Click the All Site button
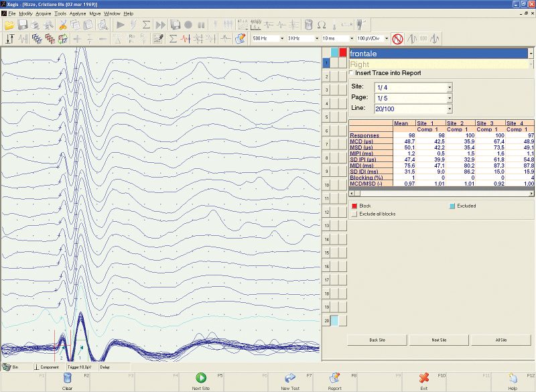The height and width of the screenshot is (392, 536). point(500,340)
